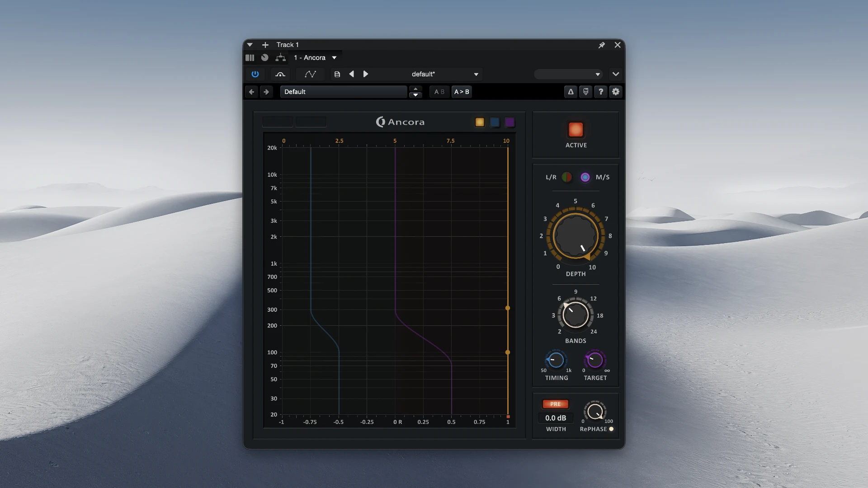
Task: Click the TIMING knob
Action: [556, 360]
